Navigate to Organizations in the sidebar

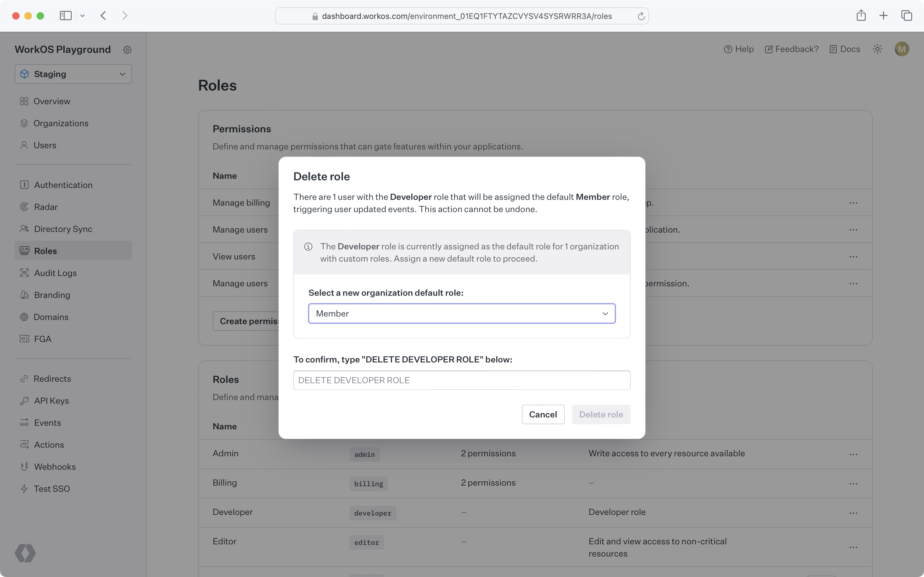point(73,123)
